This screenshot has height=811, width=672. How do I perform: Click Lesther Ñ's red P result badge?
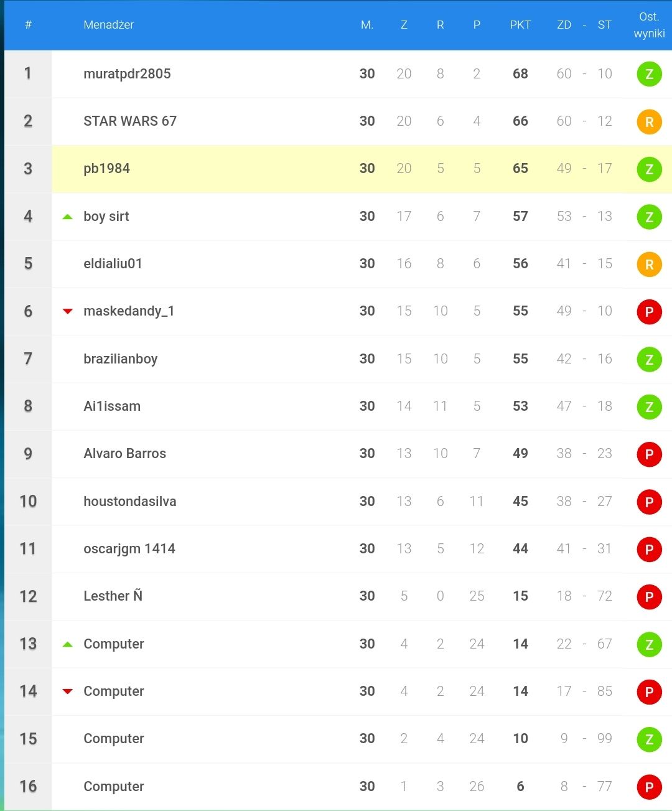click(649, 597)
